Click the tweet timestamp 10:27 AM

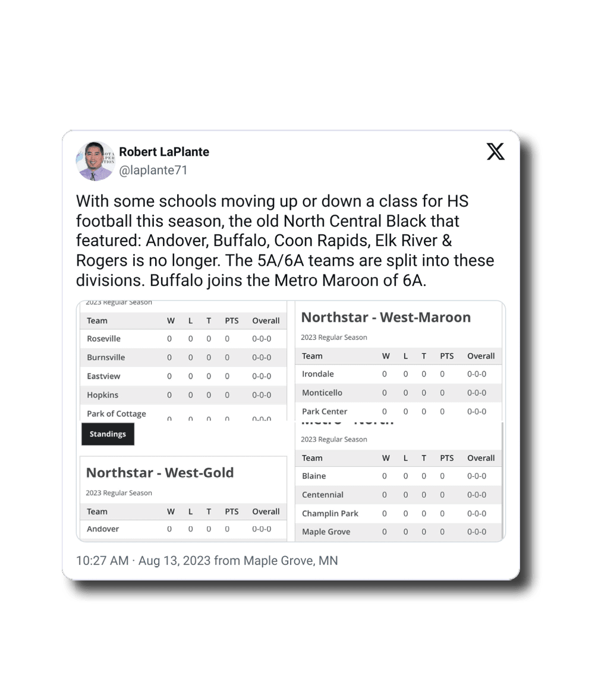coord(102,560)
